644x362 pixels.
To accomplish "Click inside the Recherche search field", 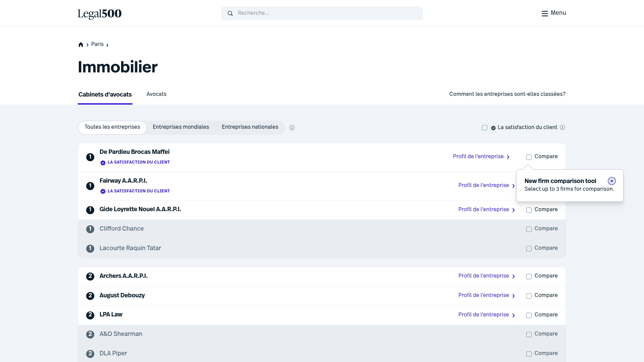I will tap(322, 13).
